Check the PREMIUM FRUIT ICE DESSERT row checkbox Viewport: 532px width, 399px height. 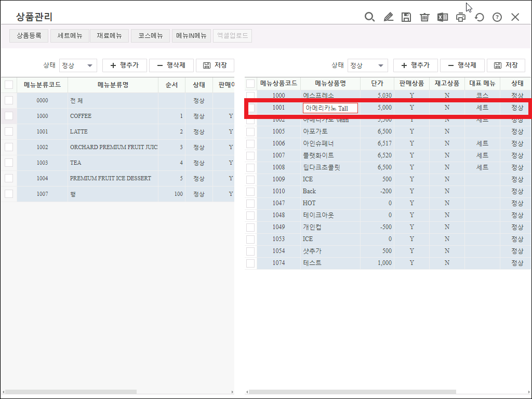pos(9,179)
